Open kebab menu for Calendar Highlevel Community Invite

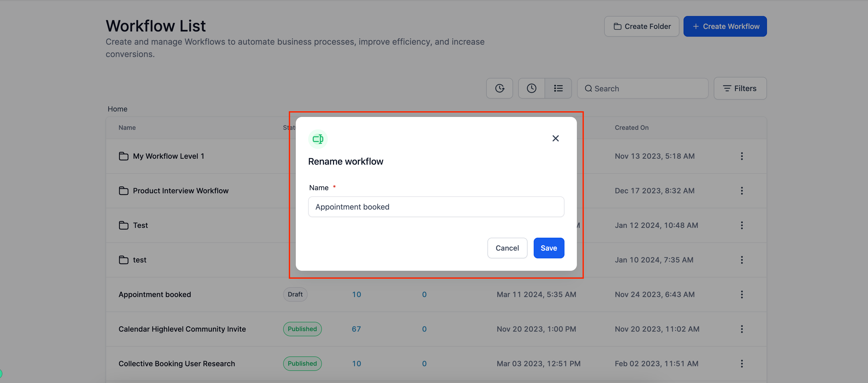point(741,329)
